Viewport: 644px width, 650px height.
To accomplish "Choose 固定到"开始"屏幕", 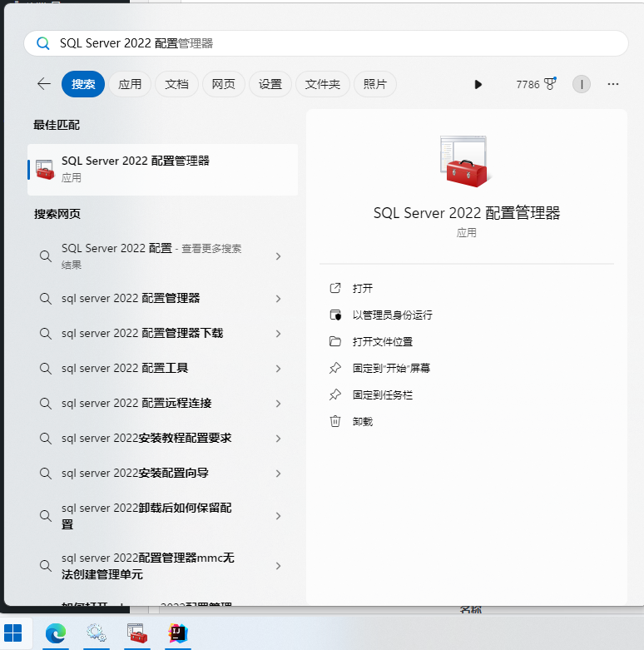I will point(391,368).
